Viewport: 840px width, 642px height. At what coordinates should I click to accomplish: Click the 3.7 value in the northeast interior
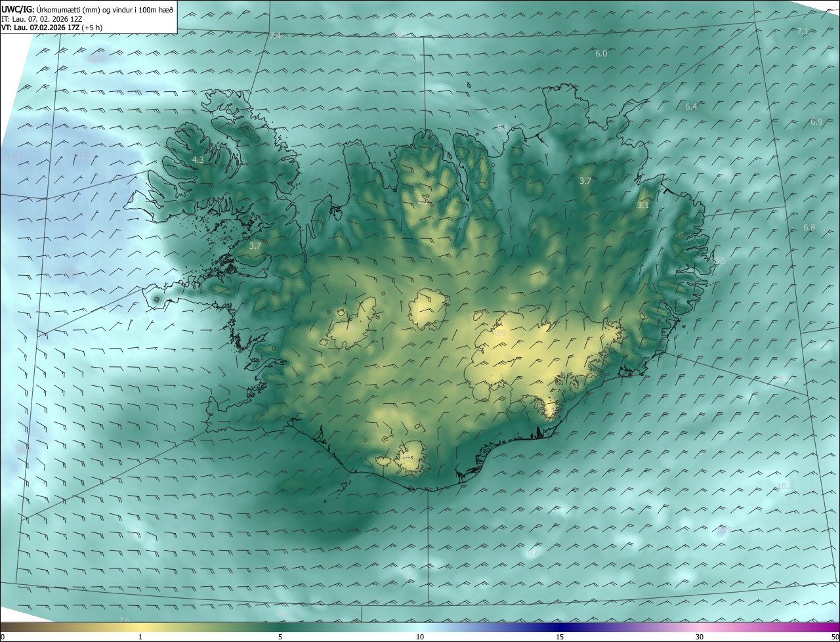[586, 181]
